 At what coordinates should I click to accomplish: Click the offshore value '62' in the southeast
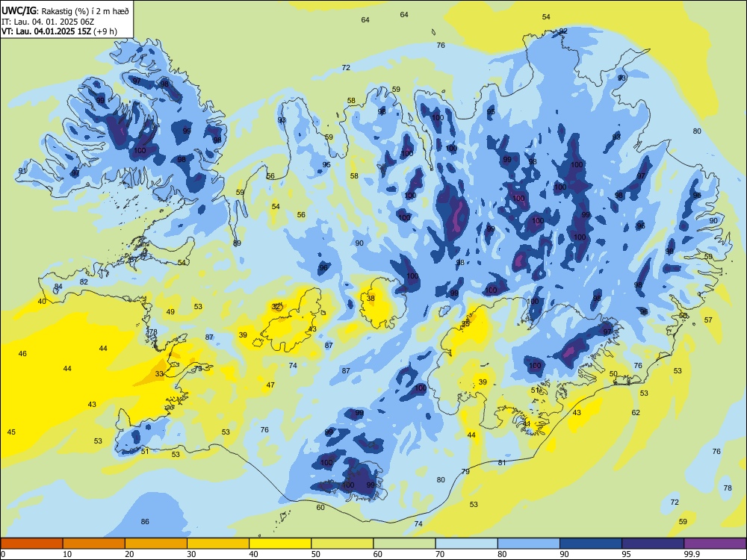click(636, 413)
